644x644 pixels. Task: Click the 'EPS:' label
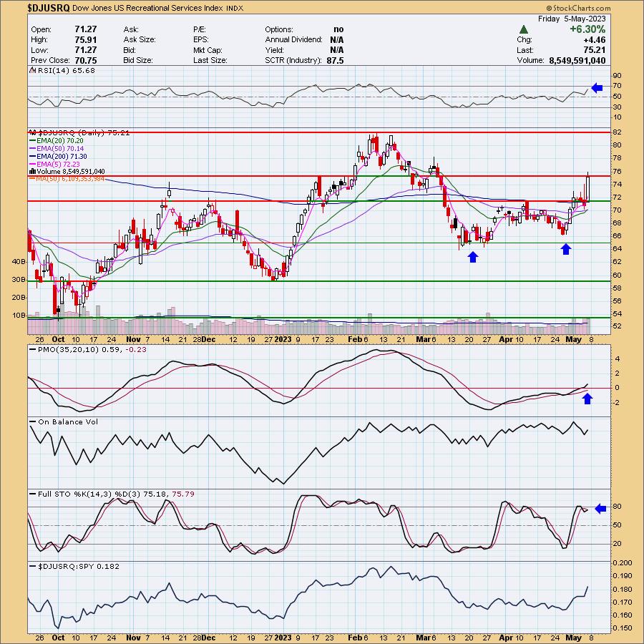click(x=201, y=40)
